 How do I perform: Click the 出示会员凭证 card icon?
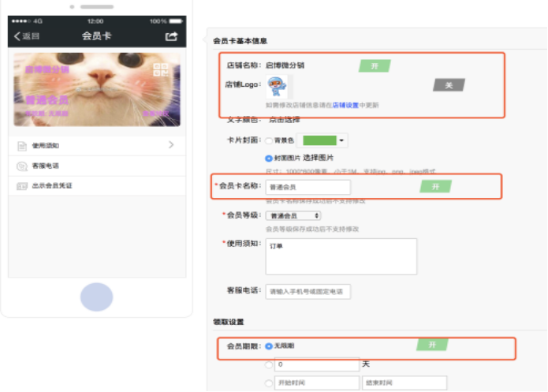[x=21, y=186]
